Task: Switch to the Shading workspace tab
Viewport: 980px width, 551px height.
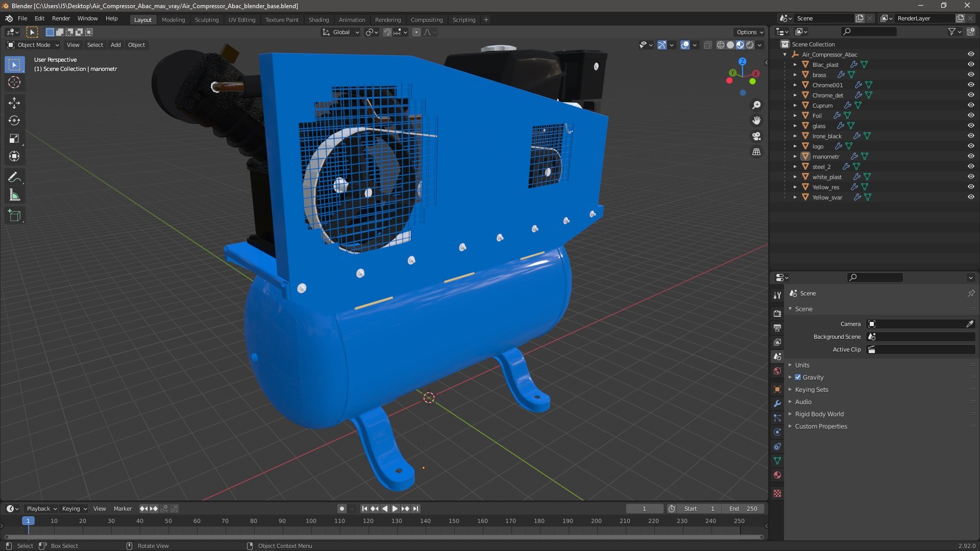Action: pos(318,20)
